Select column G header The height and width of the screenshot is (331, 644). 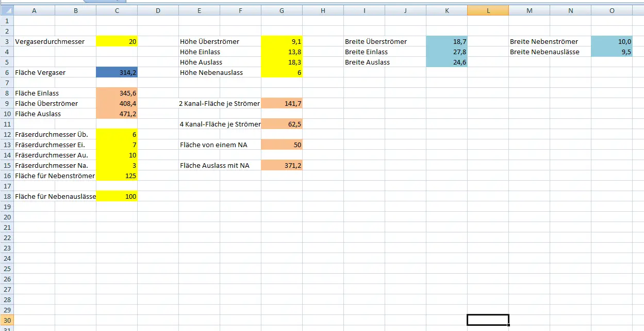(x=282, y=10)
